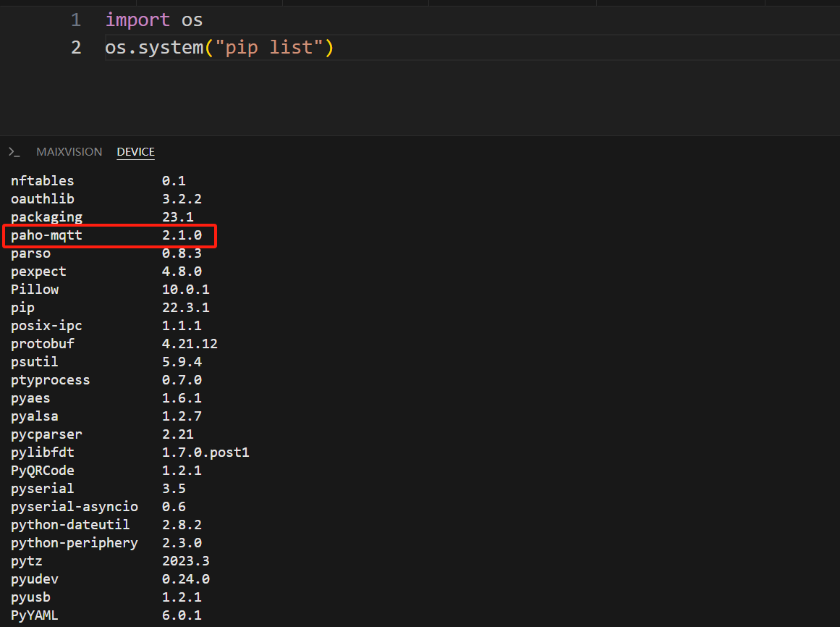
Task: Switch to the MAIXVISION tab
Action: click(x=69, y=152)
